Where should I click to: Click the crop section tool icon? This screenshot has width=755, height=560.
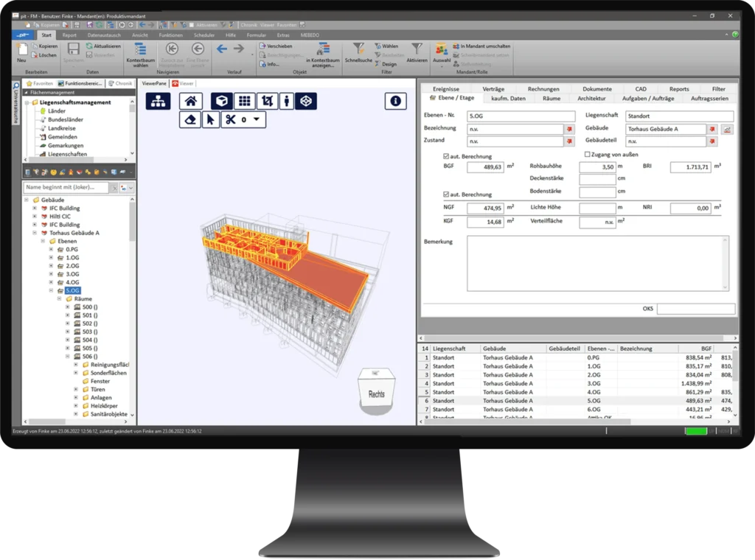[268, 102]
